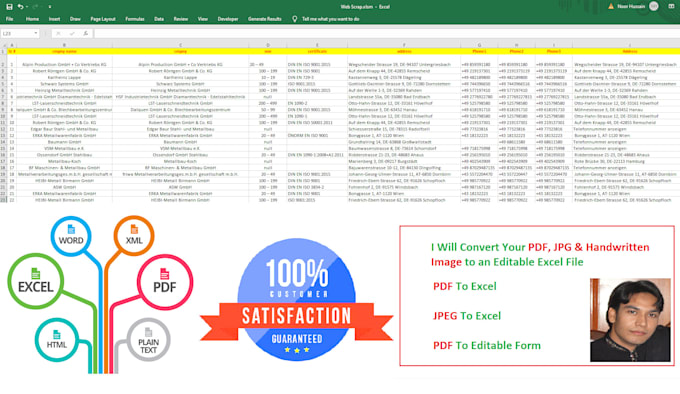680x394 pixels.
Task: Click the Enter checkmark formula bar icon
Action: coord(72,33)
